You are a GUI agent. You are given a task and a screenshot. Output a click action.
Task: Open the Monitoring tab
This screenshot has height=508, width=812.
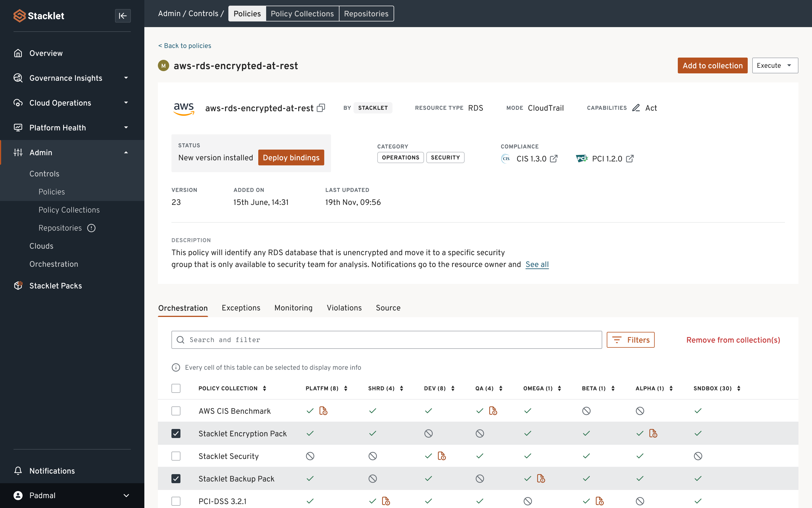(293, 308)
